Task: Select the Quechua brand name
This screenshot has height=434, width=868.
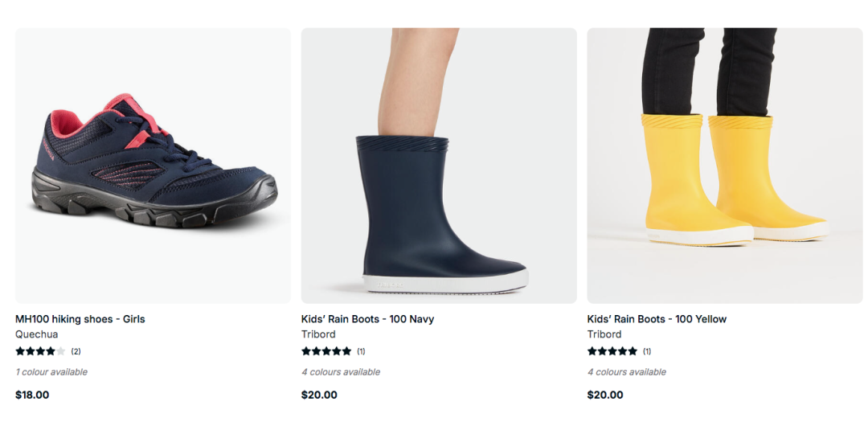Action: (x=36, y=334)
